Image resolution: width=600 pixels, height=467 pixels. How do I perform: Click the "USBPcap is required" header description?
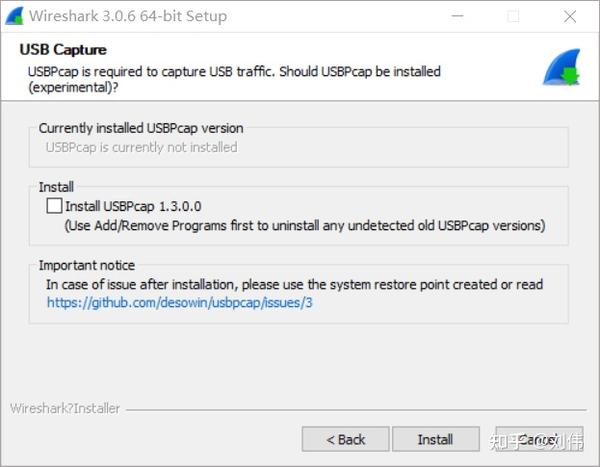[233, 79]
